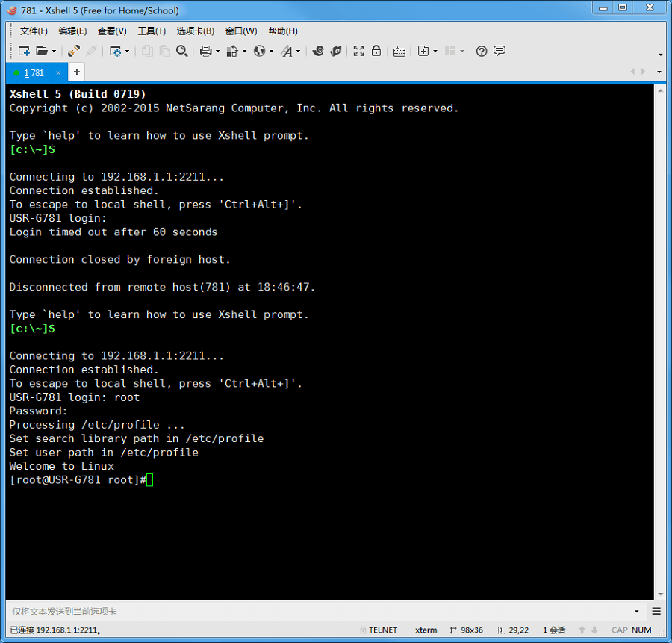Close the 781 session tab
Image resolution: width=672 pixels, height=643 pixels.
(x=58, y=73)
